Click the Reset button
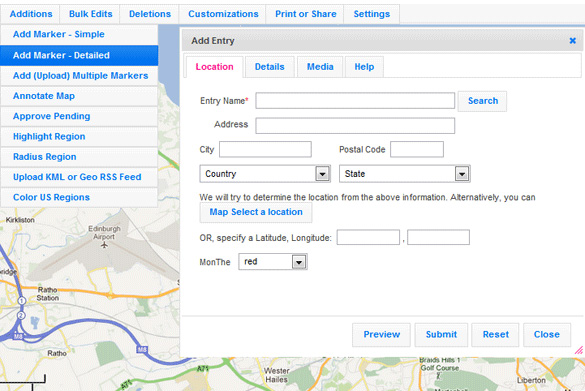The image size is (585, 391). [x=495, y=334]
